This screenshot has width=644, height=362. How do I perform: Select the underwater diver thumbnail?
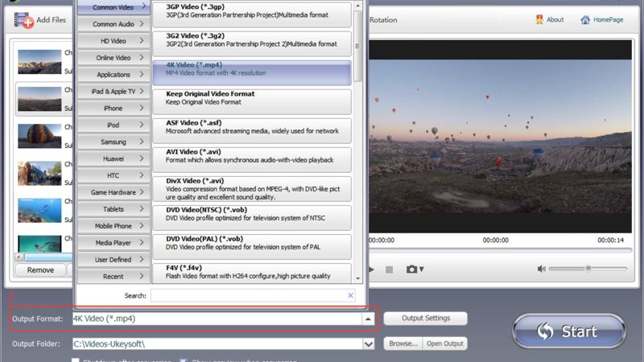39,210
